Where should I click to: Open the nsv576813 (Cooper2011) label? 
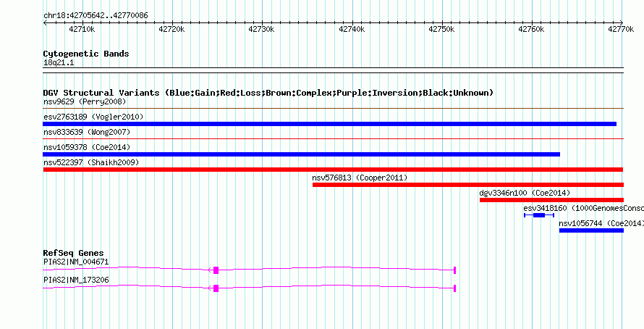[360, 178]
